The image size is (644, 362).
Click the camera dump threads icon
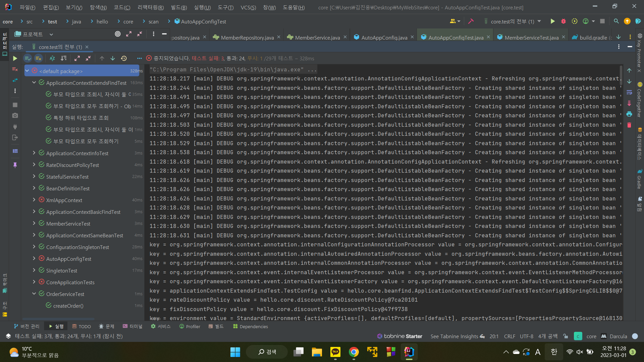(15, 115)
